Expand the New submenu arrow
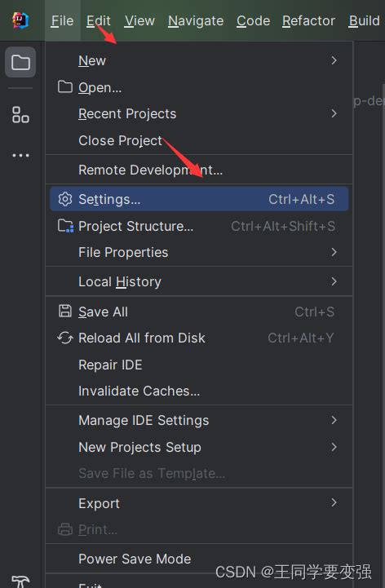This screenshot has height=588, width=385. [334, 60]
